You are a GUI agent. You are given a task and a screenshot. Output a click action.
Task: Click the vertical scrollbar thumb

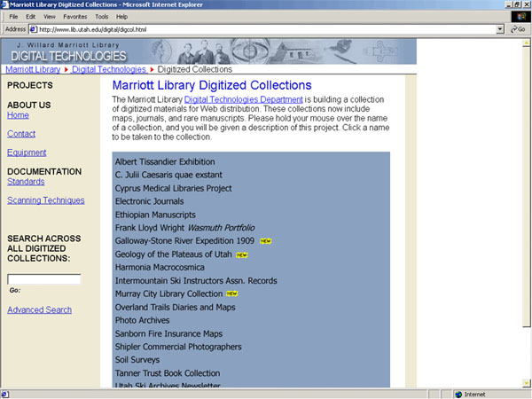point(526,187)
